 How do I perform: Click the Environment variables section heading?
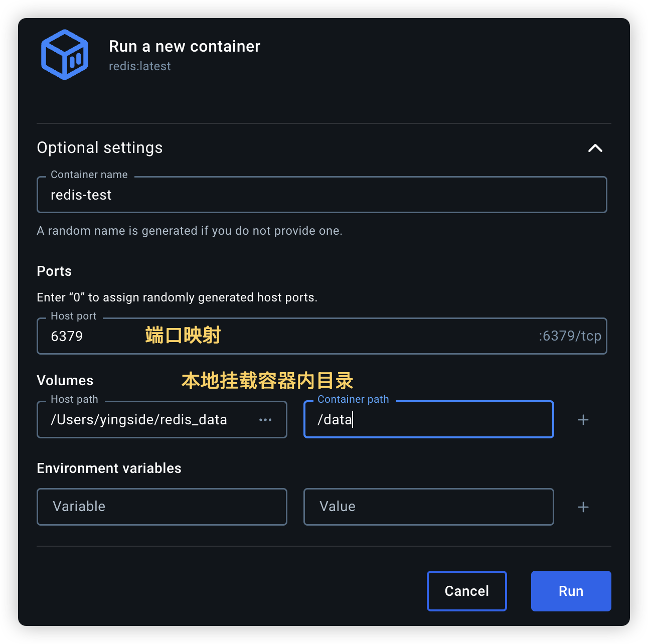tap(109, 468)
